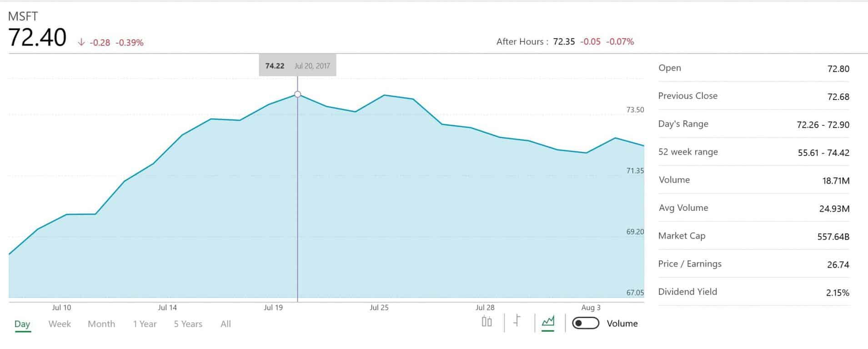Click the Jul 20, 2017 data point marker
868x349 pixels.
point(297,95)
